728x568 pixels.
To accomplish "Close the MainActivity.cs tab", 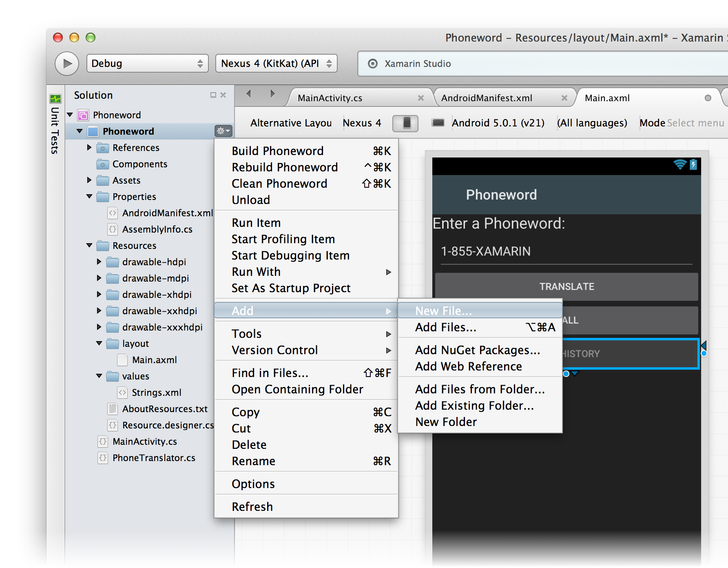I will click(420, 98).
